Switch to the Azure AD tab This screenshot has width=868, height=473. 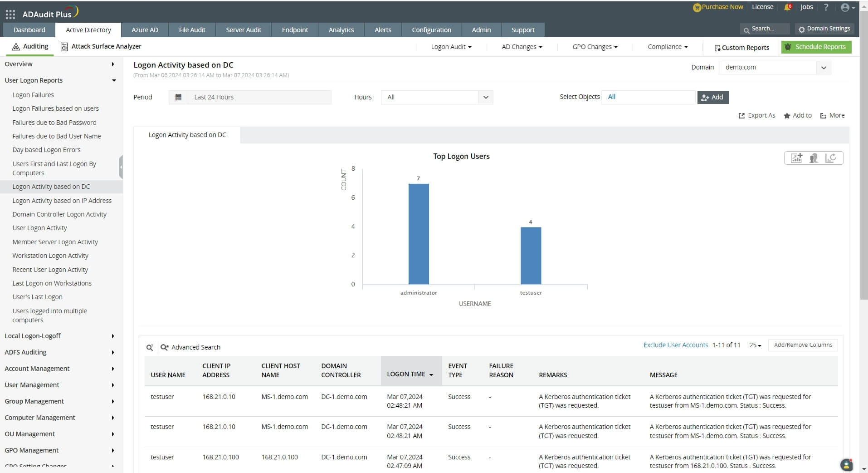pyautogui.click(x=145, y=30)
